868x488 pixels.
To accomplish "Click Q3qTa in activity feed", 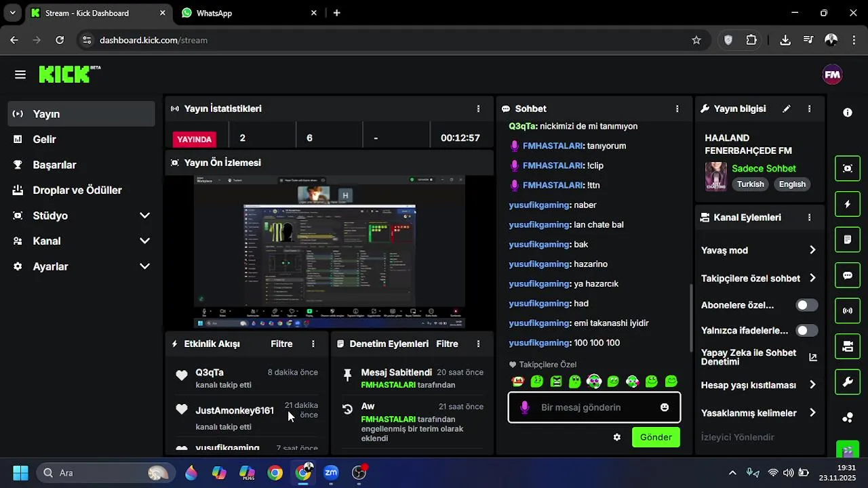I will click(x=210, y=372).
